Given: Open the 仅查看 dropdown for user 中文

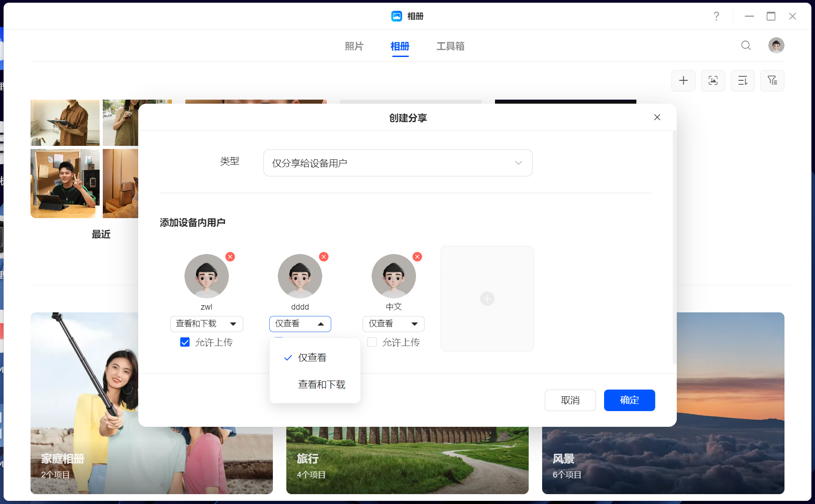Looking at the screenshot, I should coord(393,324).
